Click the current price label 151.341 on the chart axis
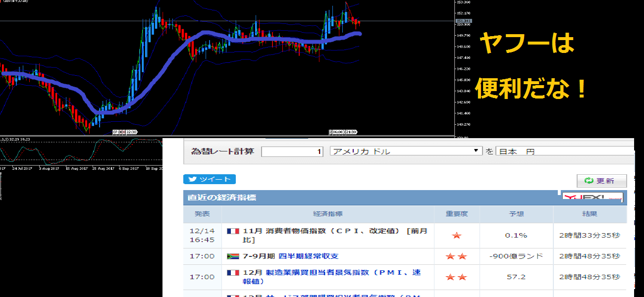 click(463, 21)
